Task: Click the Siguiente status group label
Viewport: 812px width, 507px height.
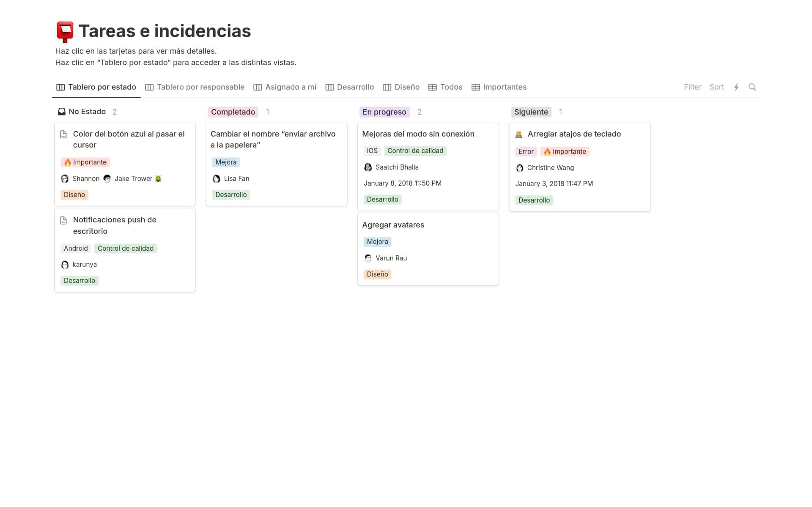Action: coord(531,112)
